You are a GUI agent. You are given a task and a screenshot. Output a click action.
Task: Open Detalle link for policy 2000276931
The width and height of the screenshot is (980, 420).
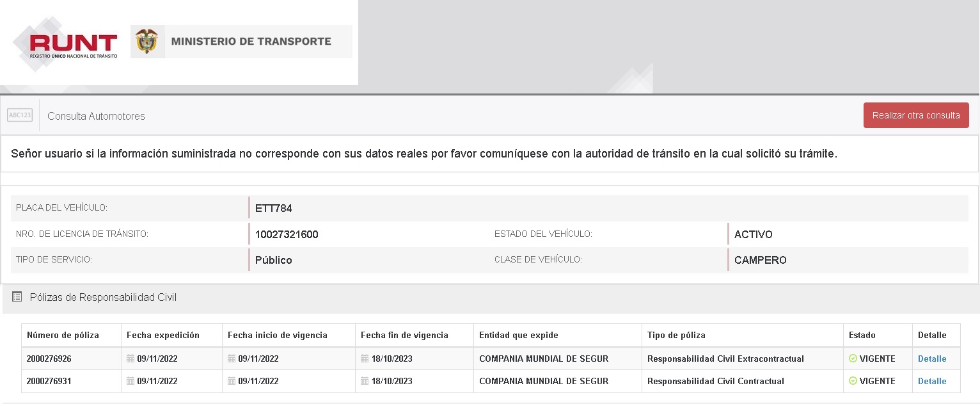tap(931, 381)
